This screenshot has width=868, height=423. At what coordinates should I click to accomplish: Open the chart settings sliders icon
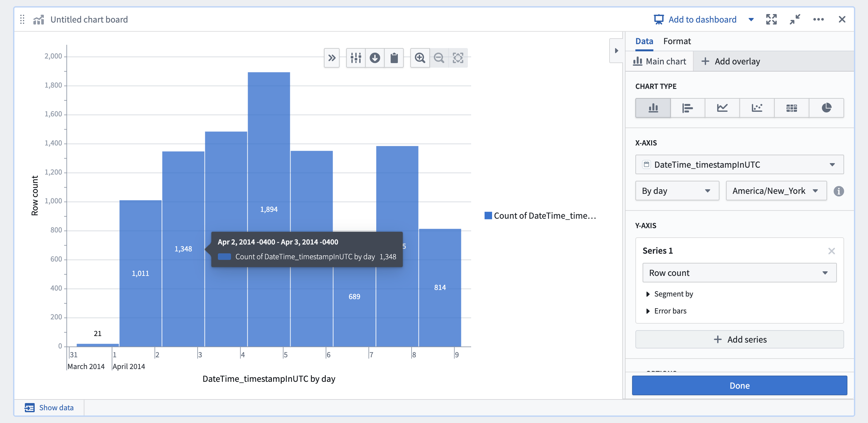(356, 58)
